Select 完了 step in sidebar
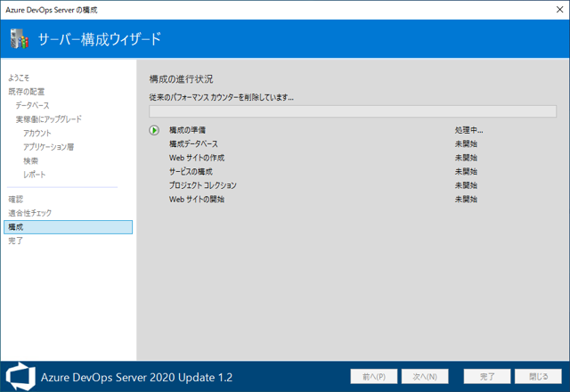The height and width of the screenshot is (392, 570). click(x=16, y=241)
